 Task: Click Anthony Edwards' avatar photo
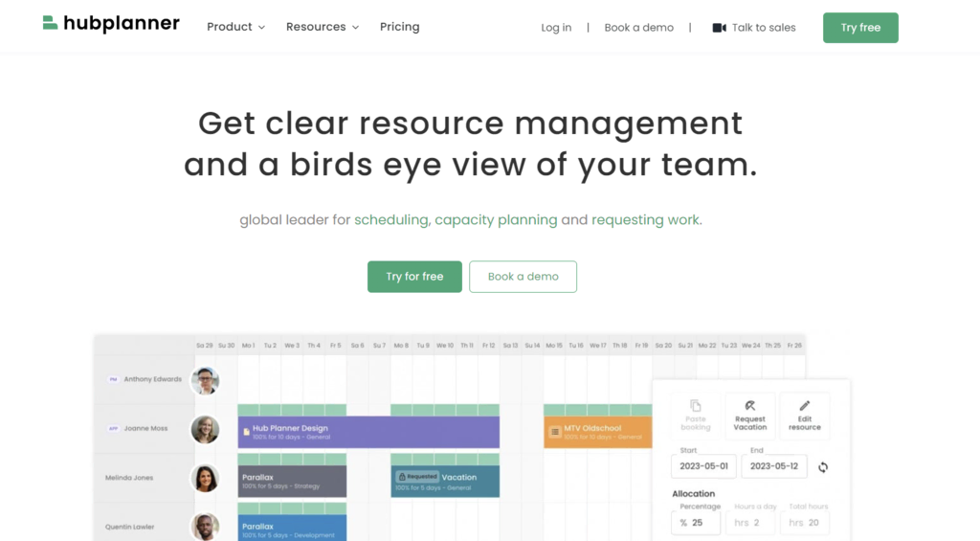pyautogui.click(x=205, y=380)
